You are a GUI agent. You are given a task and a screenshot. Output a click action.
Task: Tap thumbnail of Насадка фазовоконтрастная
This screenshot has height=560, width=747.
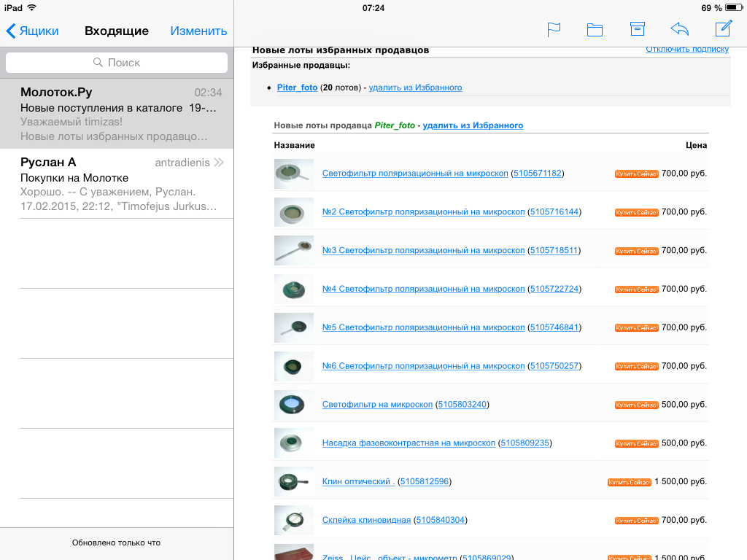(294, 443)
